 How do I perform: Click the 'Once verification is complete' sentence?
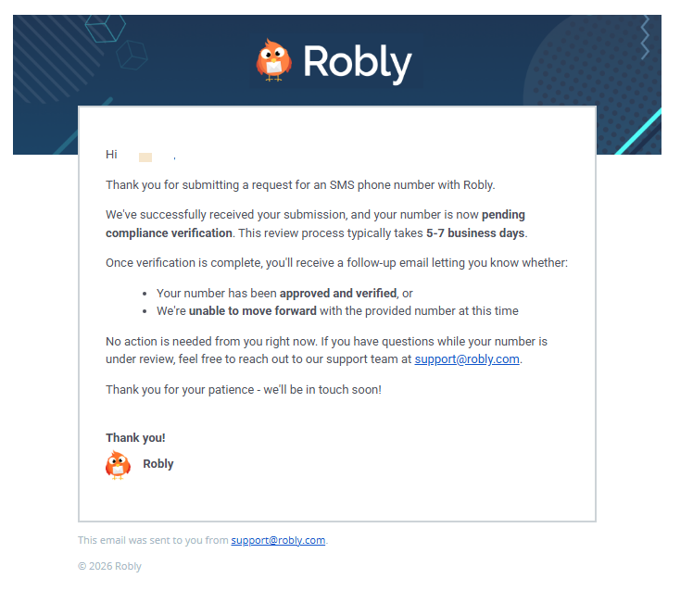pos(336,263)
